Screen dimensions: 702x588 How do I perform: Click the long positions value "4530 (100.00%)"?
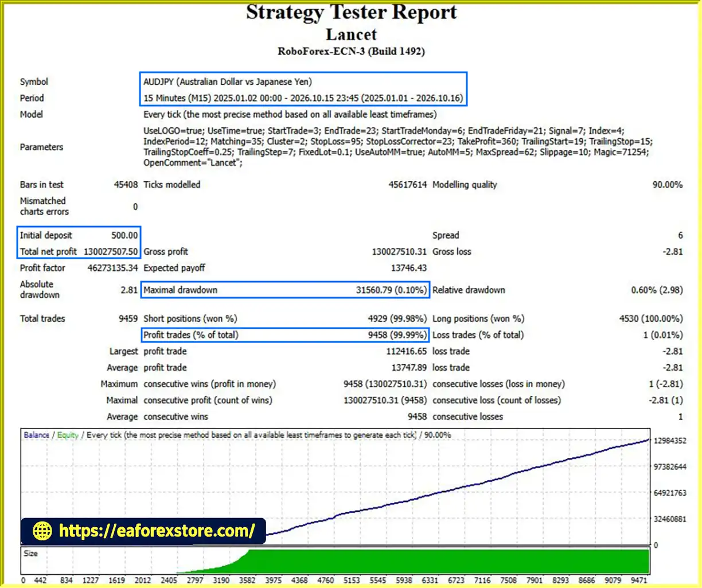tap(651, 318)
